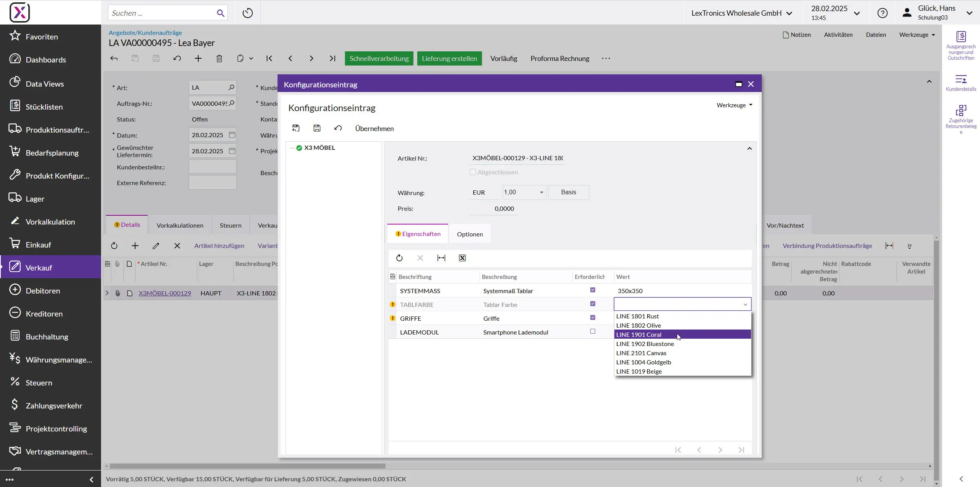Click the Übernehmen button

pyautogui.click(x=374, y=129)
